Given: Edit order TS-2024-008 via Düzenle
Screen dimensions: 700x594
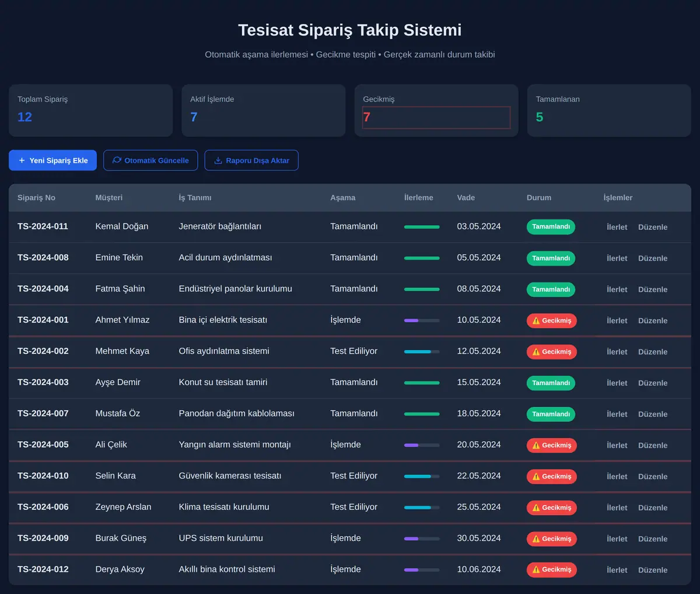Looking at the screenshot, I should pyautogui.click(x=653, y=258).
